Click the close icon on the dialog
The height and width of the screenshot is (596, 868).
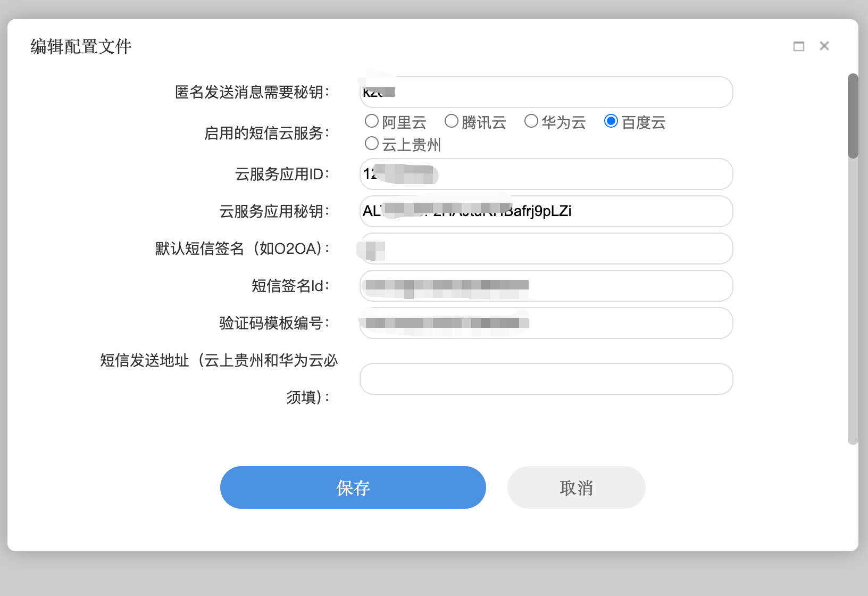click(x=824, y=46)
